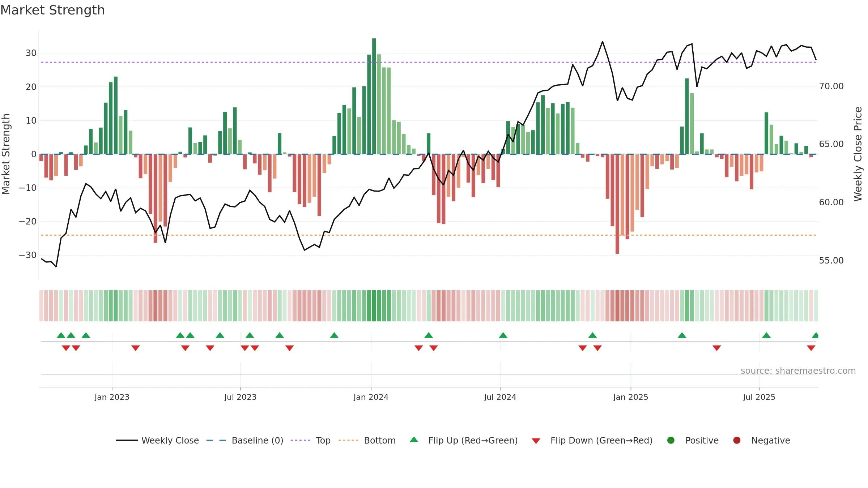The height and width of the screenshot is (488, 868).
Task: Click the tallest green bar near Jan 2024
Action: [x=374, y=96]
